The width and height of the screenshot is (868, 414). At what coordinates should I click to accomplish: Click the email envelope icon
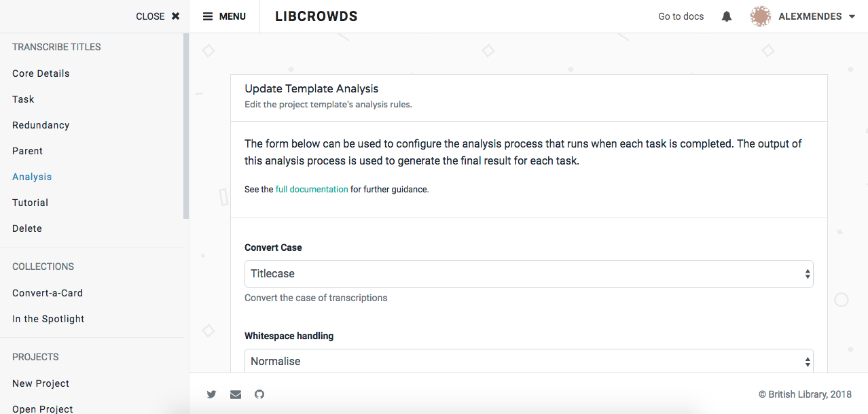coord(235,394)
